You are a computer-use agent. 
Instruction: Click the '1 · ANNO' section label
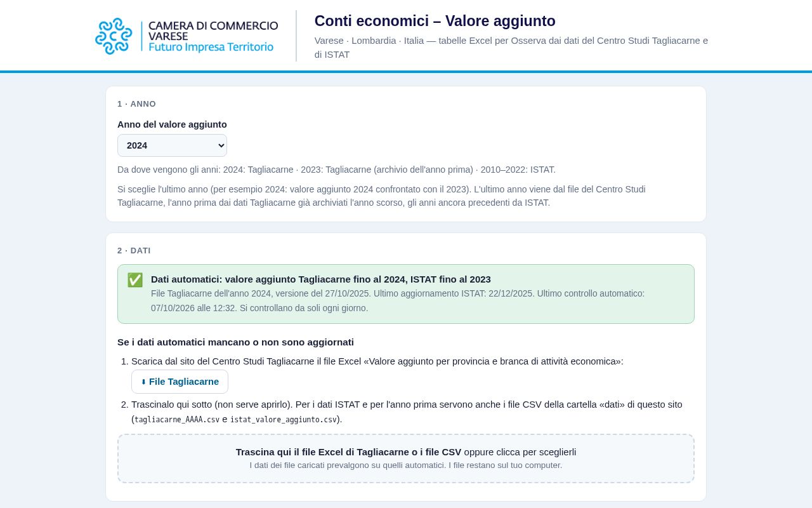click(136, 104)
